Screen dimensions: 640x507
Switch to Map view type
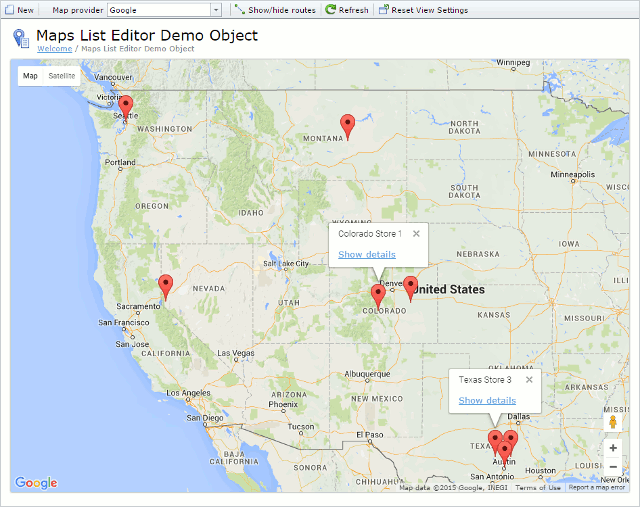click(x=30, y=76)
